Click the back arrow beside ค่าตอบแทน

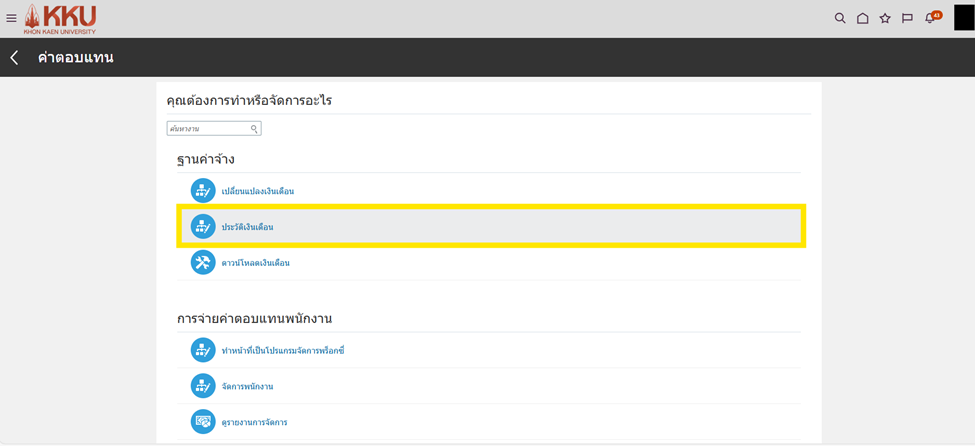tap(15, 58)
